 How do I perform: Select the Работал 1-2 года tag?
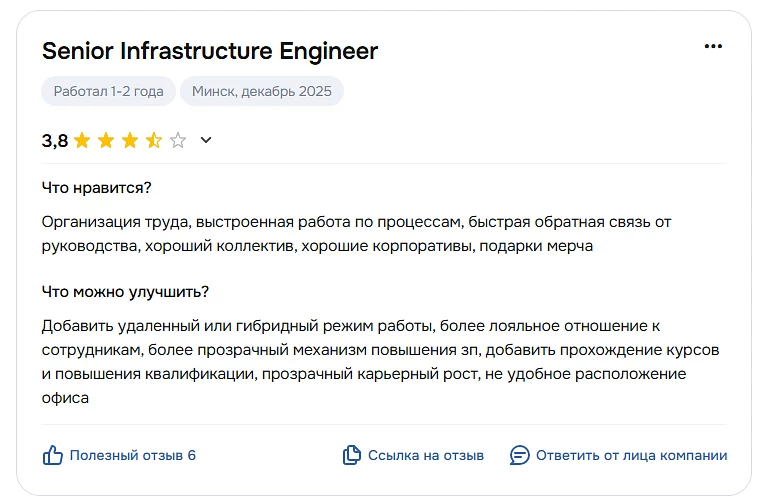[109, 91]
